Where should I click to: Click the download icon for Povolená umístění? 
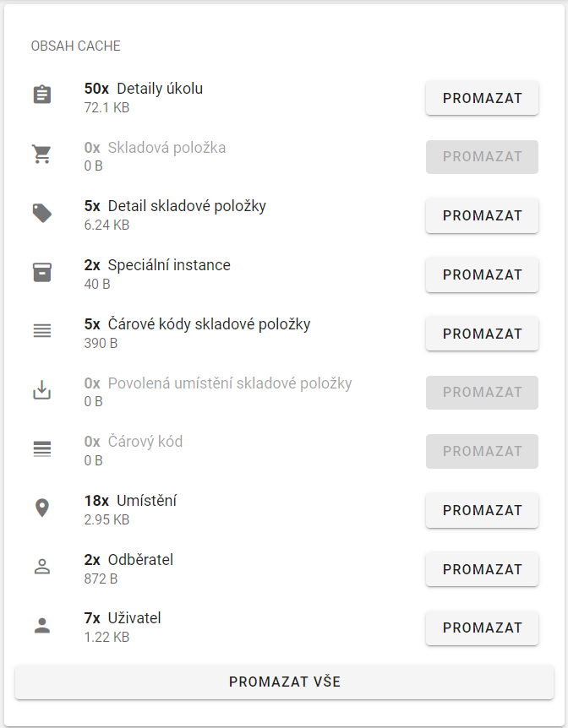tap(42, 390)
